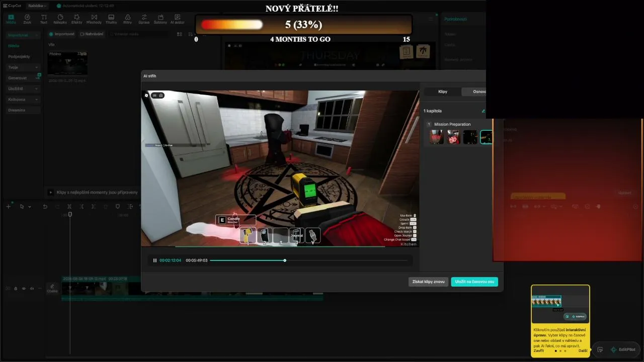Click the AI střih playback progress slider handle
Viewport: 644px width, 362px height.
coord(285,260)
